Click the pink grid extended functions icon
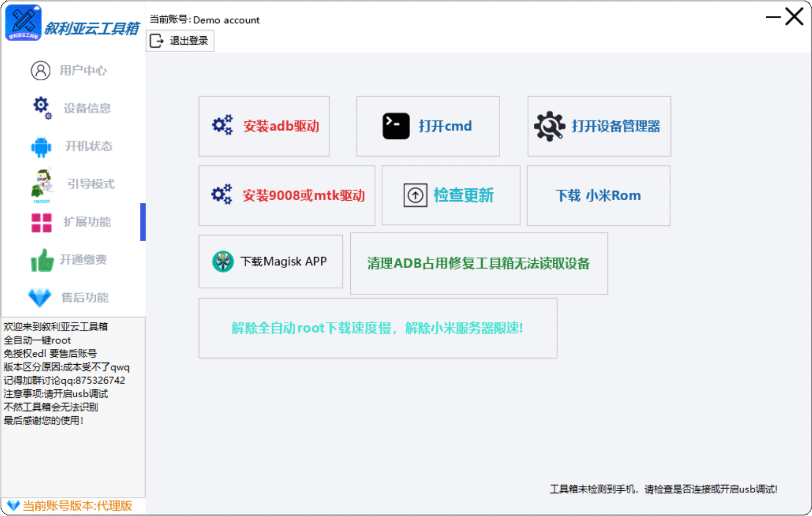 point(42,222)
